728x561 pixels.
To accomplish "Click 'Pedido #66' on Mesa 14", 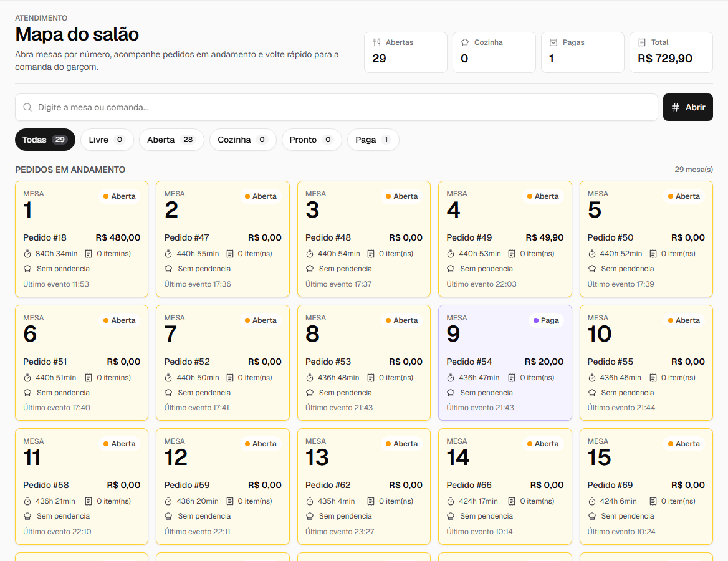I will click(x=469, y=486).
